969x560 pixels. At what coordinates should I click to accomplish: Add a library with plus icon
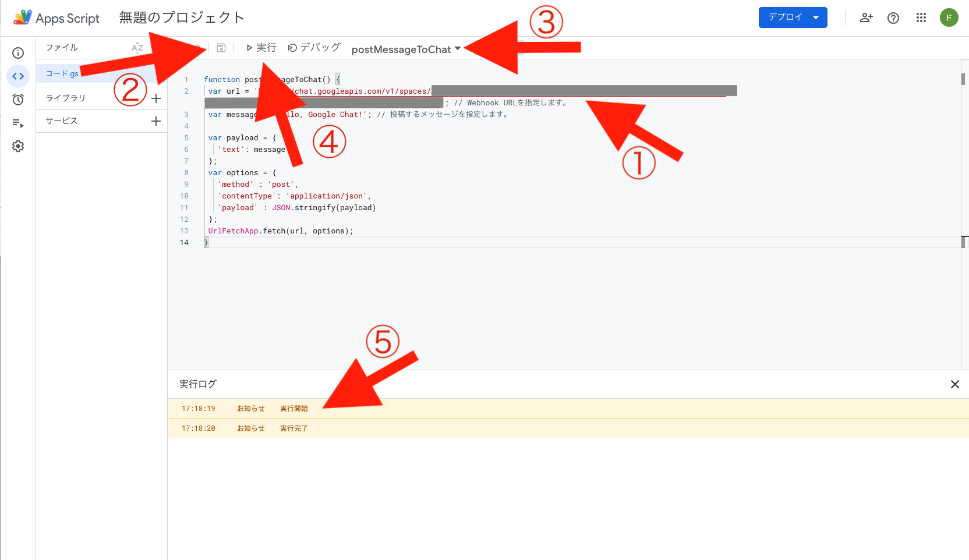pos(155,98)
